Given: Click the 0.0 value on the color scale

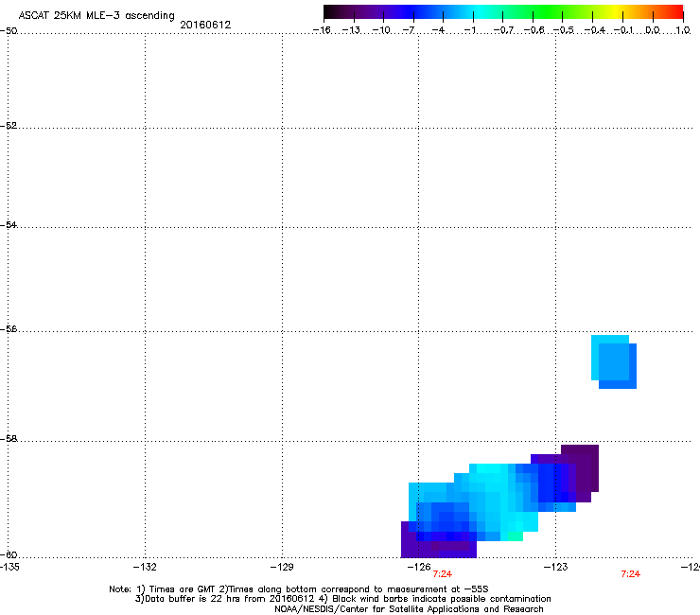Looking at the screenshot, I should point(653,30).
